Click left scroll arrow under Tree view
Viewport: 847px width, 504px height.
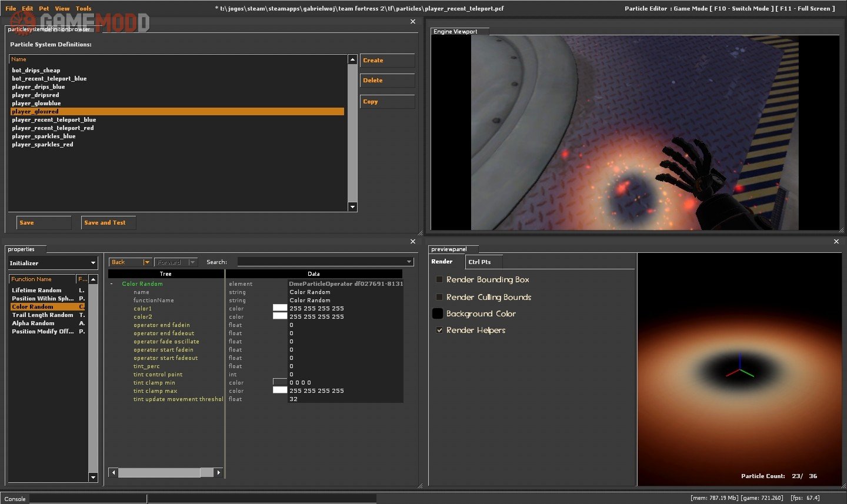[x=113, y=472]
